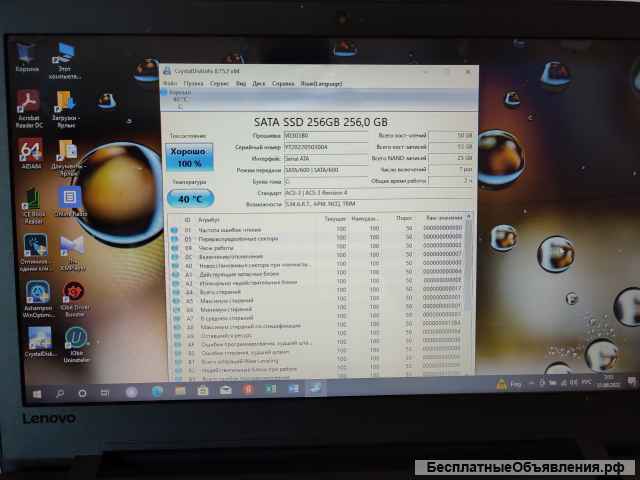
Task: Open the Диск menu
Action: pyautogui.click(x=258, y=83)
